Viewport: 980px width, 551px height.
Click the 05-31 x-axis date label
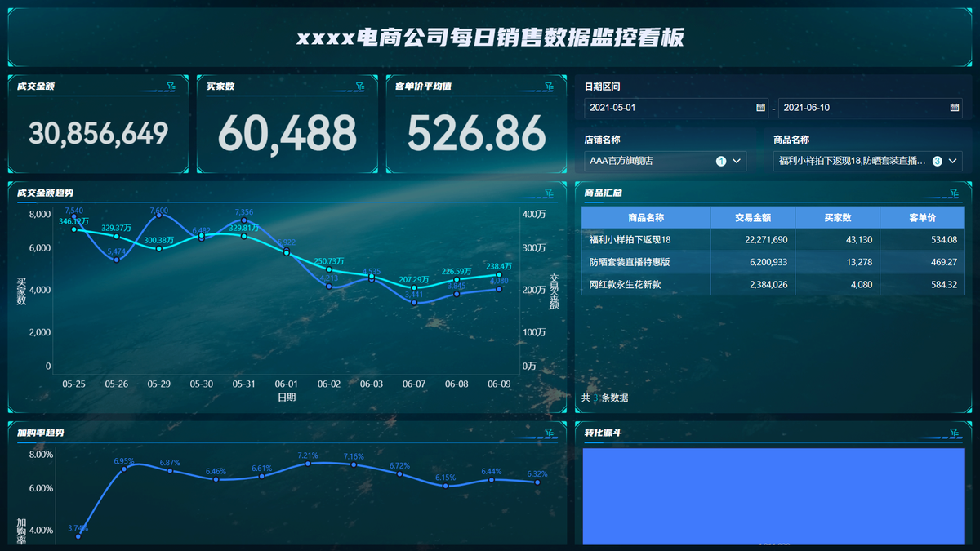244,384
